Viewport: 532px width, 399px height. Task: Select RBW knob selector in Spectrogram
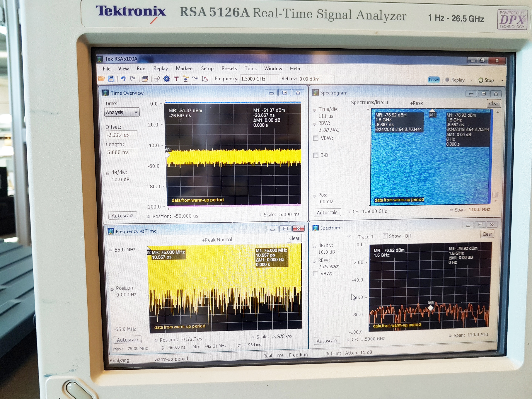click(x=314, y=124)
